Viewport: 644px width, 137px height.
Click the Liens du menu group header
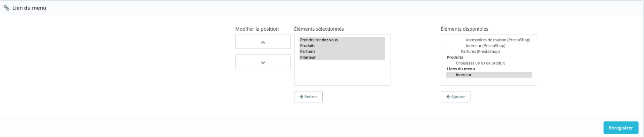461,69
